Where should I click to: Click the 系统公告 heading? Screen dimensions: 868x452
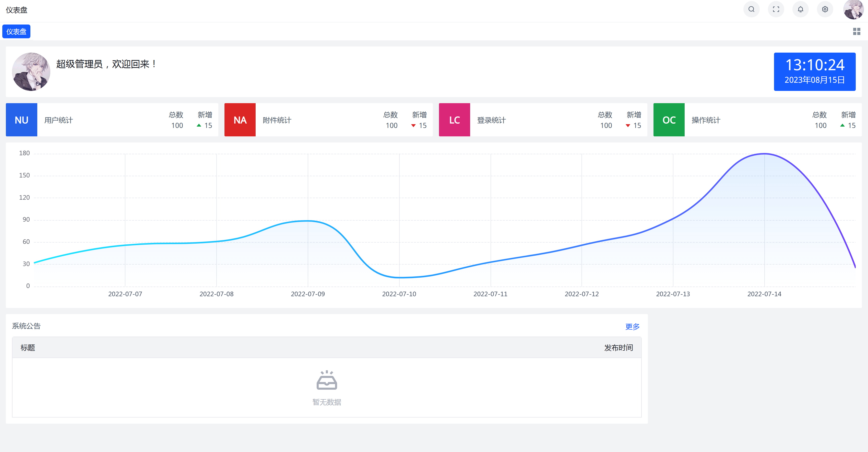pyautogui.click(x=26, y=326)
